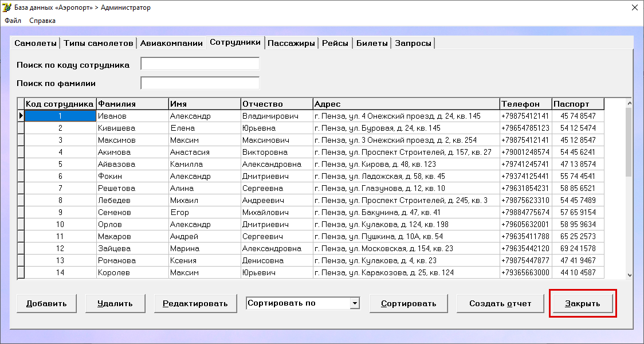The image size is (644, 344).
Task: Click the Закрыть button
Action: [582, 304]
